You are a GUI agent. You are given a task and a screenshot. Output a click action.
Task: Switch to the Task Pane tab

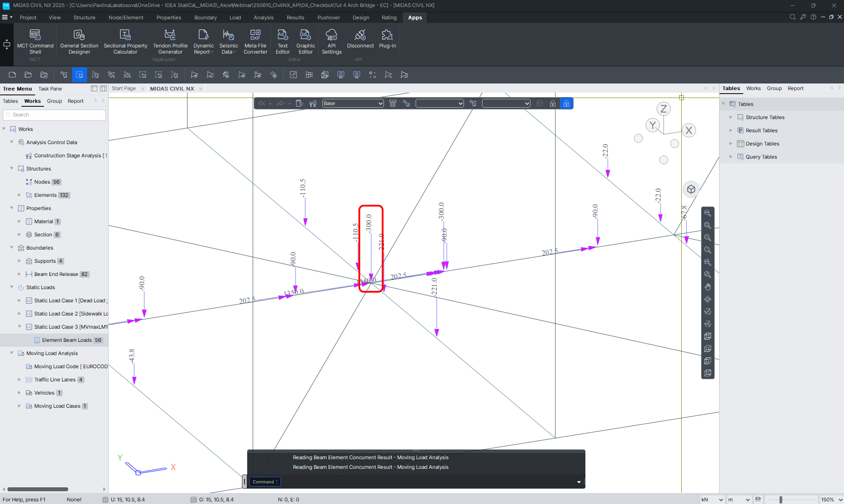(50, 89)
